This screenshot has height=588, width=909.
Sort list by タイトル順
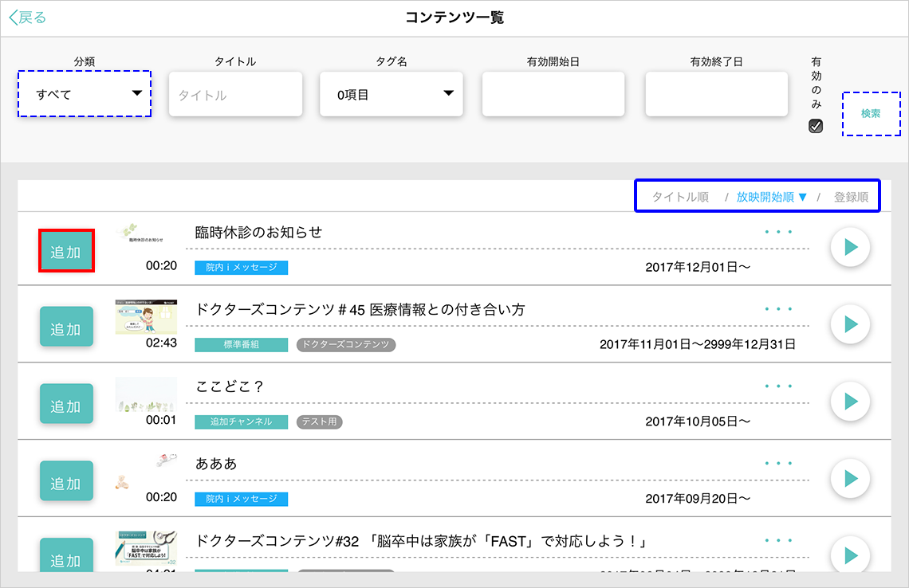click(681, 197)
